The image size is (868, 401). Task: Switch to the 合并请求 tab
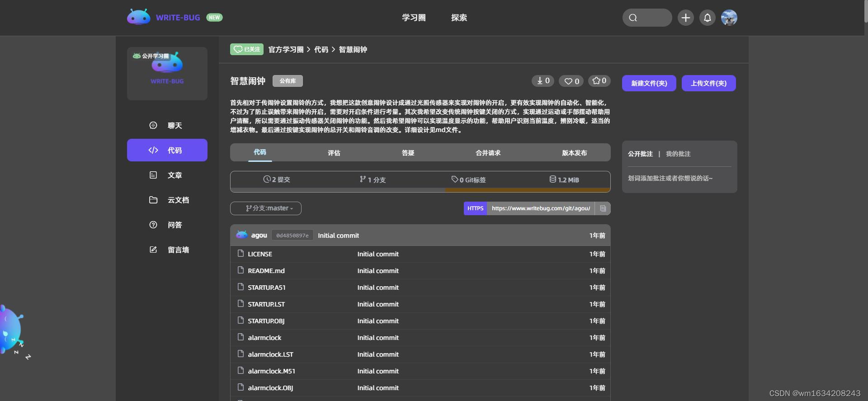click(x=488, y=153)
